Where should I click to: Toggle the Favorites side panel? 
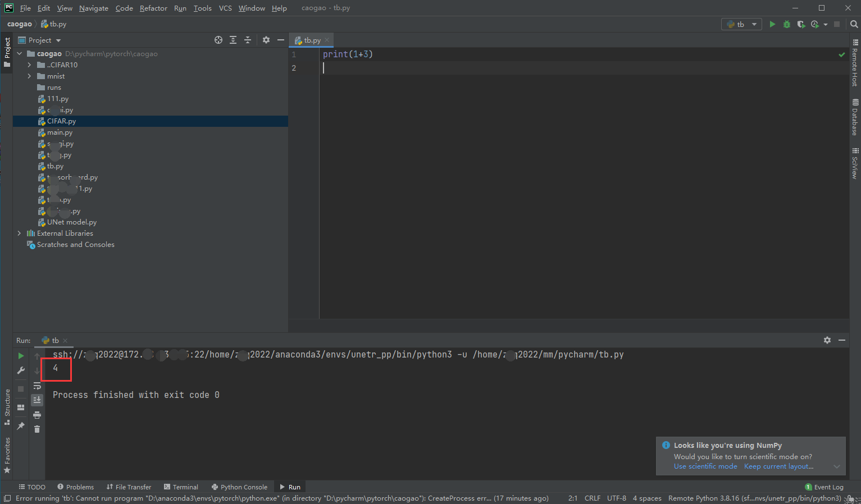(7, 455)
